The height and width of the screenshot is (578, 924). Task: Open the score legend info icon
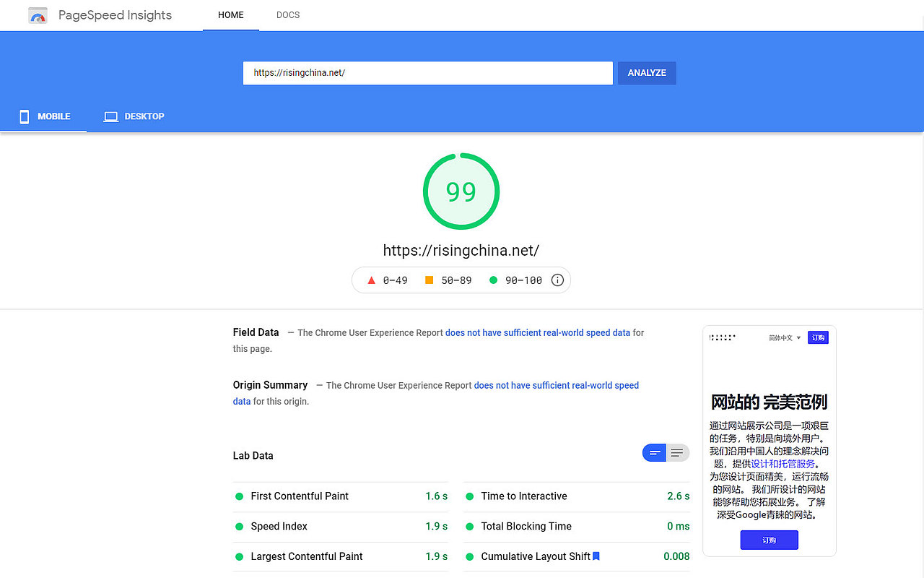click(557, 280)
